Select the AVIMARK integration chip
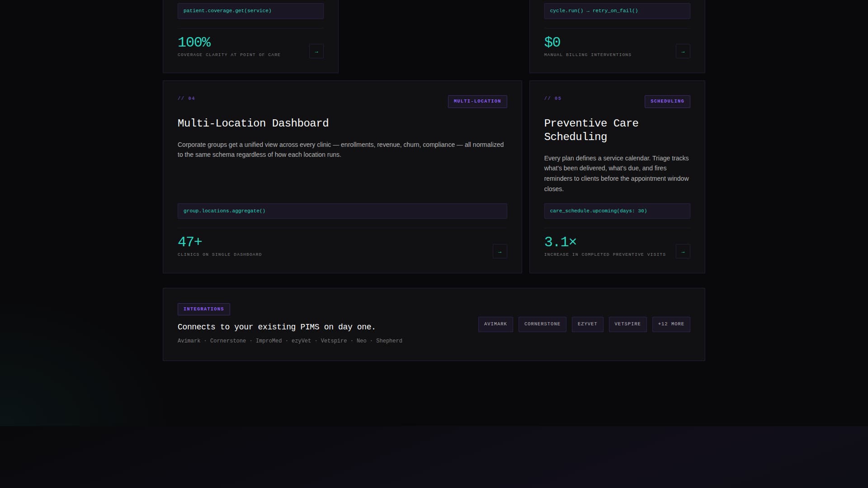 point(495,324)
